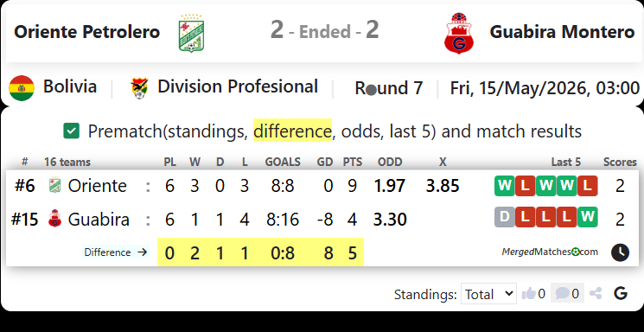Click the Guabira Montero red crest
Screen dimensions: 644x332
459,33
